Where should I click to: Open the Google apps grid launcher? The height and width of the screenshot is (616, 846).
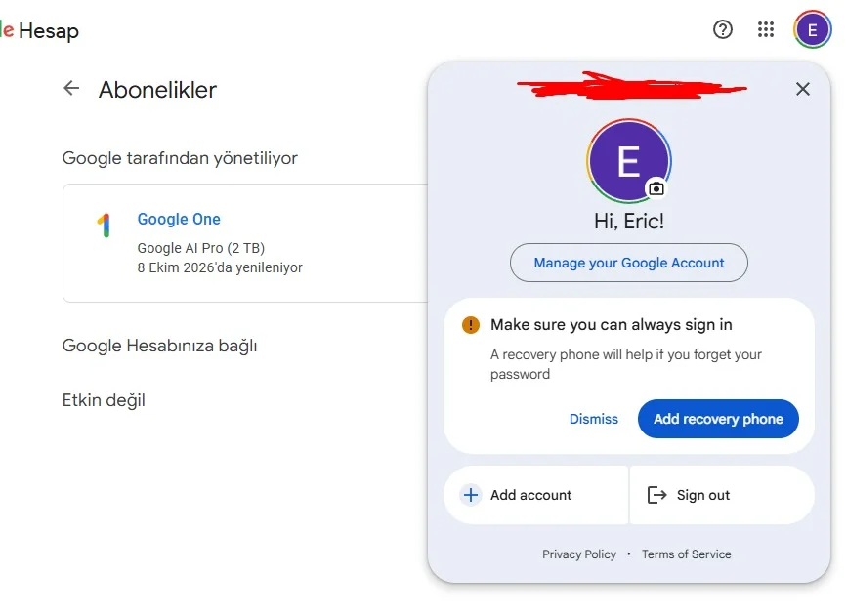click(766, 29)
